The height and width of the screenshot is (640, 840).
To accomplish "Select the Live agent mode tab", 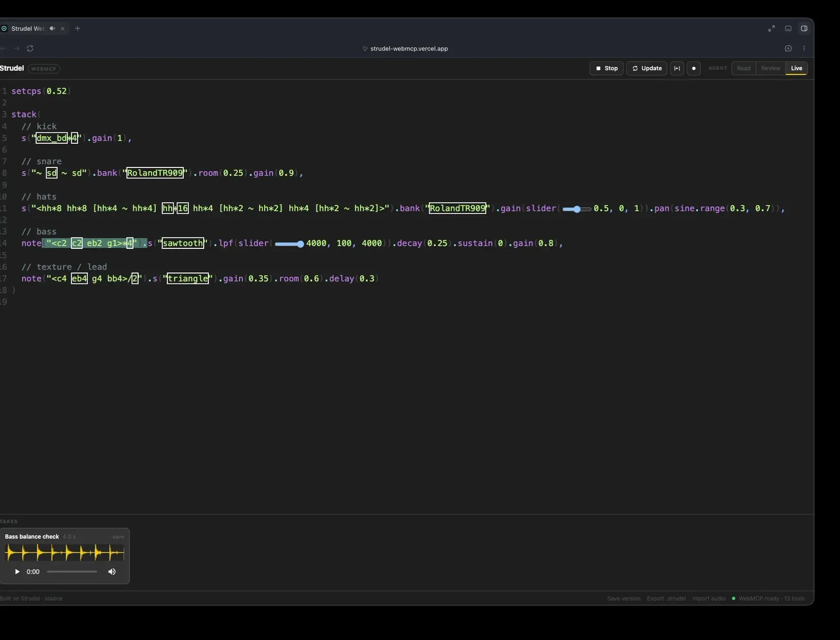I will [796, 68].
